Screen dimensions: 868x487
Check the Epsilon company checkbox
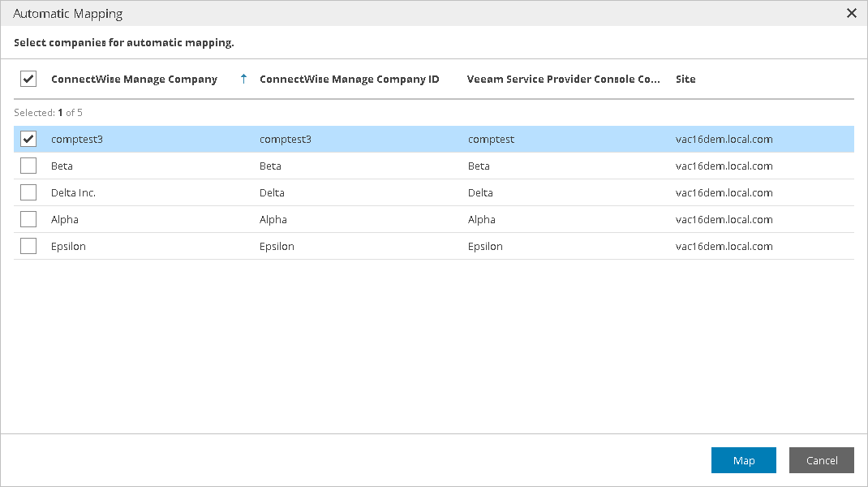pos(28,246)
